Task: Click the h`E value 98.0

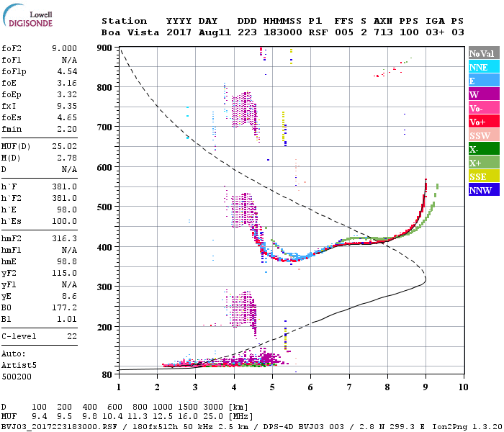Action: (x=67, y=210)
